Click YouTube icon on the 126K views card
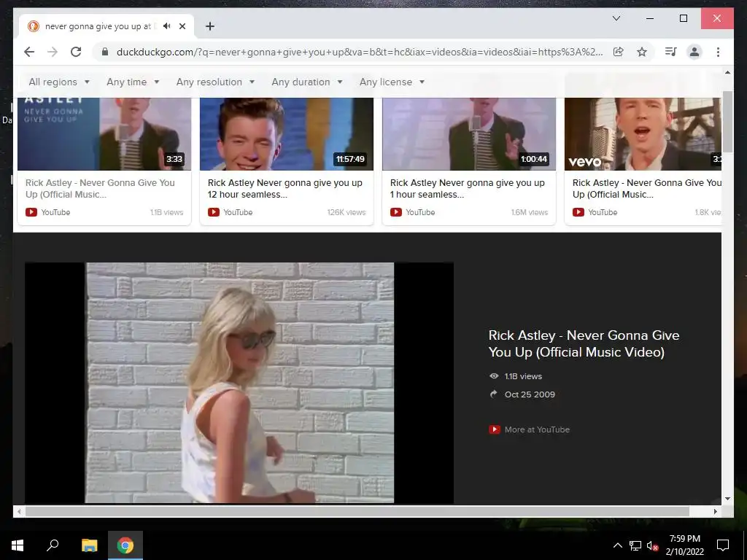747x560 pixels. pos(214,212)
